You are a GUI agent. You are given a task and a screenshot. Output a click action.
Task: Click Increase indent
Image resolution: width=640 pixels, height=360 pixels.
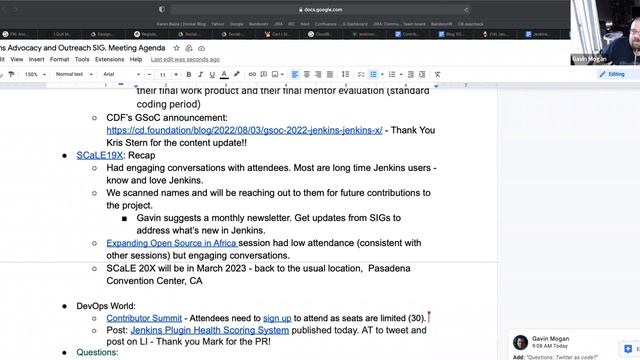pyautogui.click(x=422, y=74)
